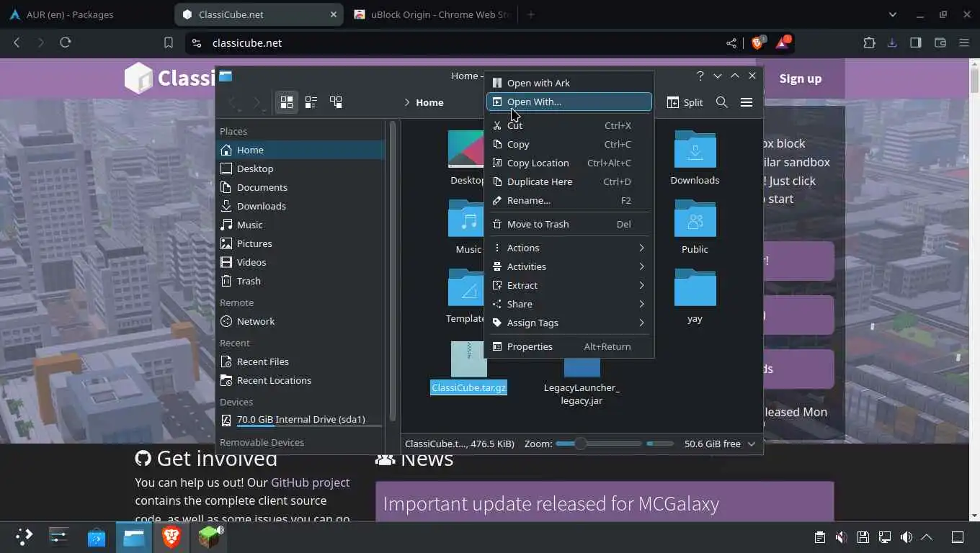Select Copy in the context menu
Viewport: 980px width, 553px height.
point(569,144)
